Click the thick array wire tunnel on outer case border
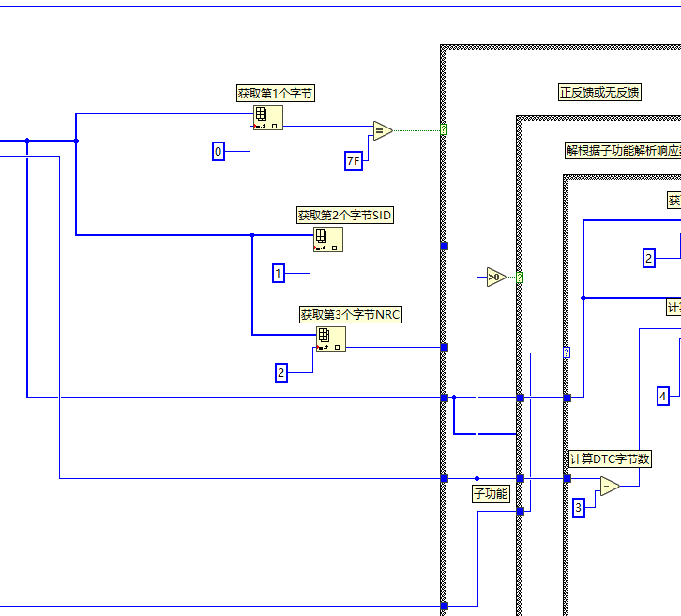This screenshot has width=681, height=616. (445, 398)
